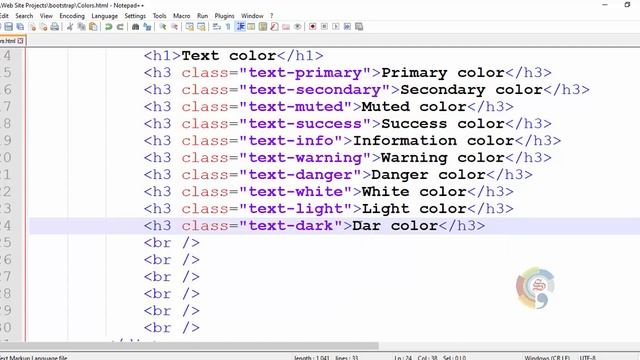
Task: Open the View menu
Action: [x=46, y=16]
